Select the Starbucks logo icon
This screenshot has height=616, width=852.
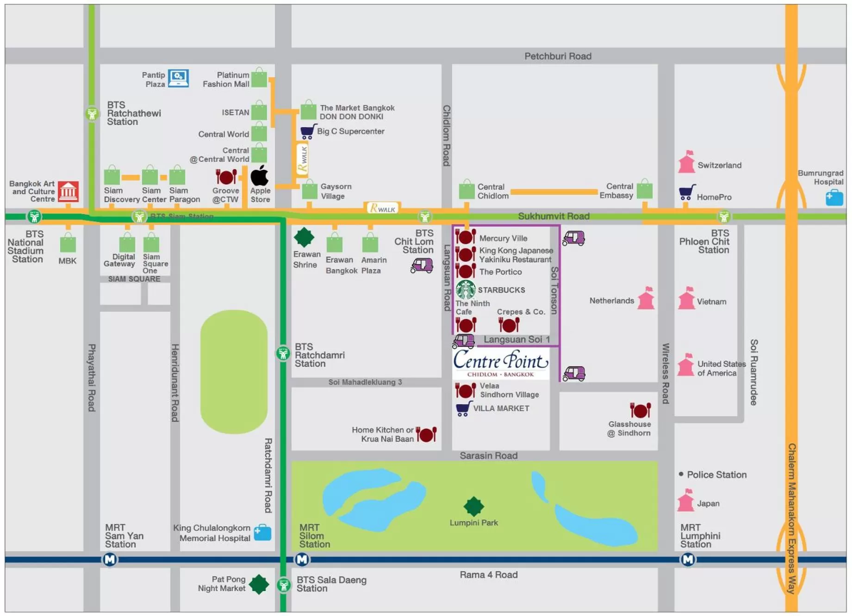click(466, 290)
